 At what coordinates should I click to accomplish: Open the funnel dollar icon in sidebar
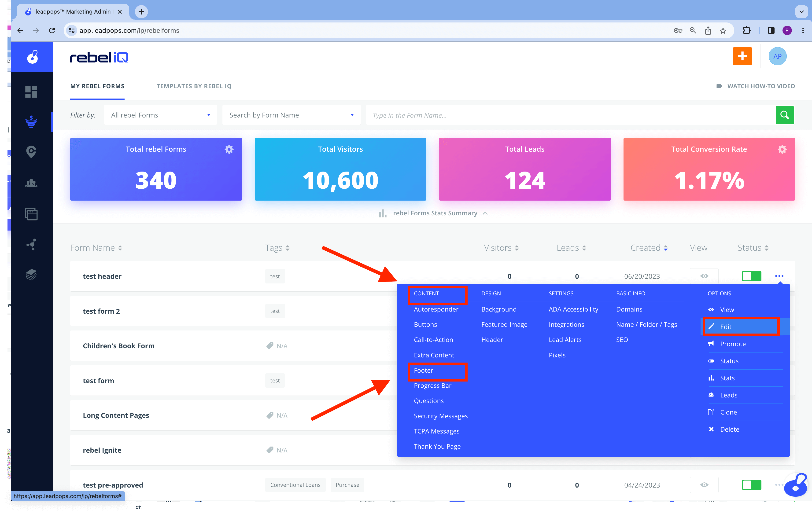[31, 122]
